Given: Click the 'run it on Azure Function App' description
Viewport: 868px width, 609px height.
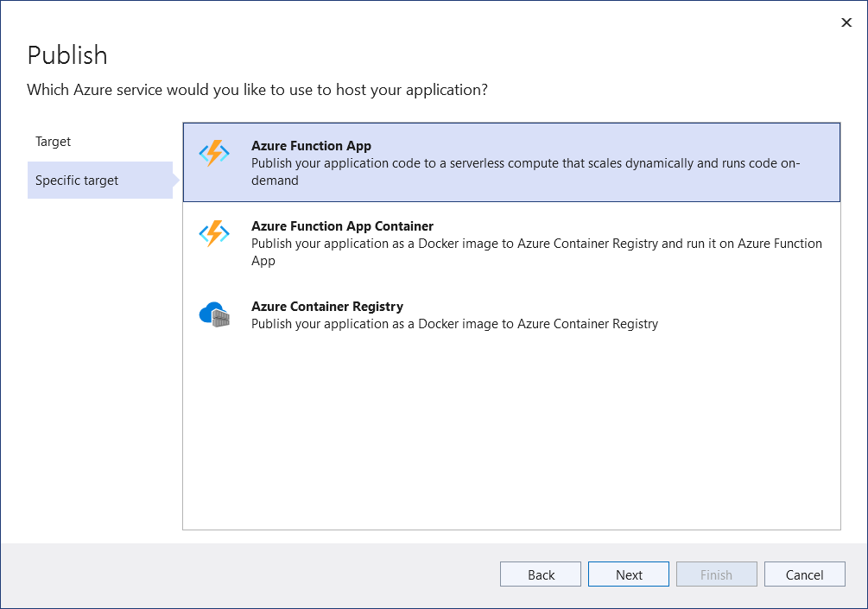Looking at the screenshot, I should pos(536,252).
